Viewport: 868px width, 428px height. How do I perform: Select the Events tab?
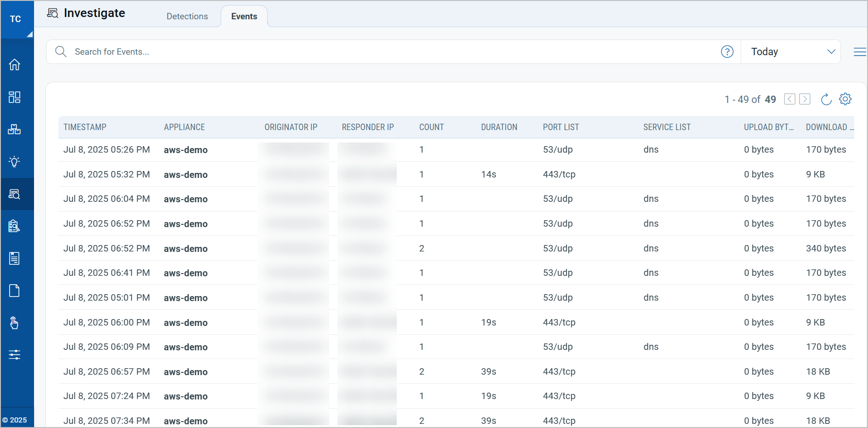click(x=244, y=16)
